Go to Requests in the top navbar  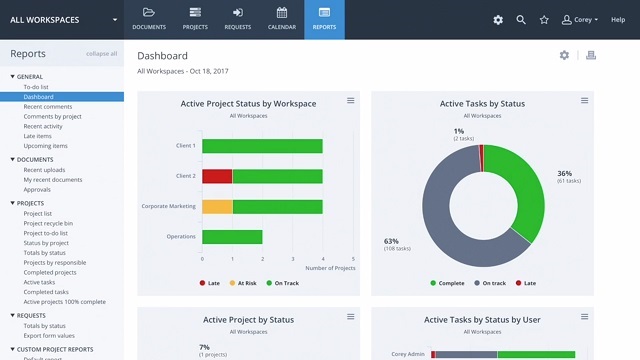[x=238, y=19]
